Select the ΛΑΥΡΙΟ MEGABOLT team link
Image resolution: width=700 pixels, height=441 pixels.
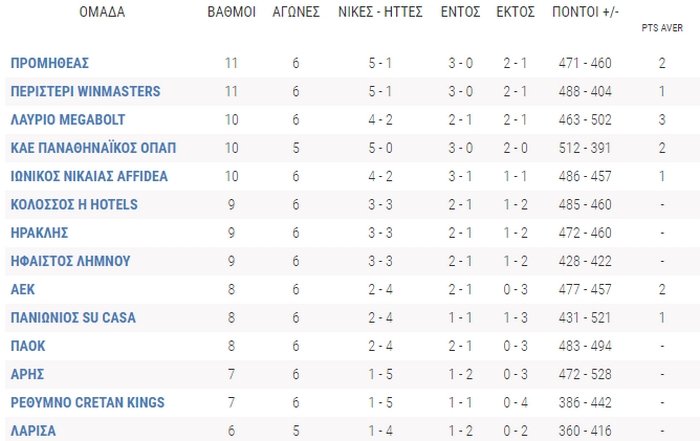tap(68, 120)
